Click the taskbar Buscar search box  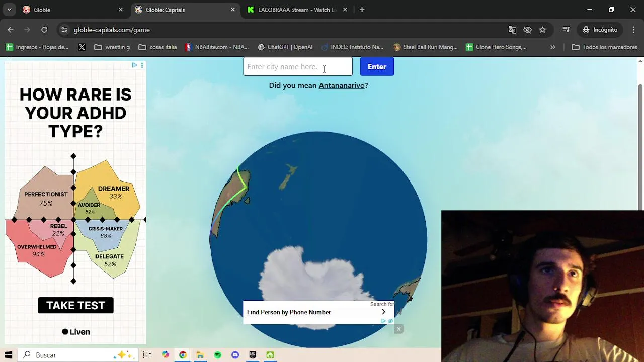click(78, 355)
